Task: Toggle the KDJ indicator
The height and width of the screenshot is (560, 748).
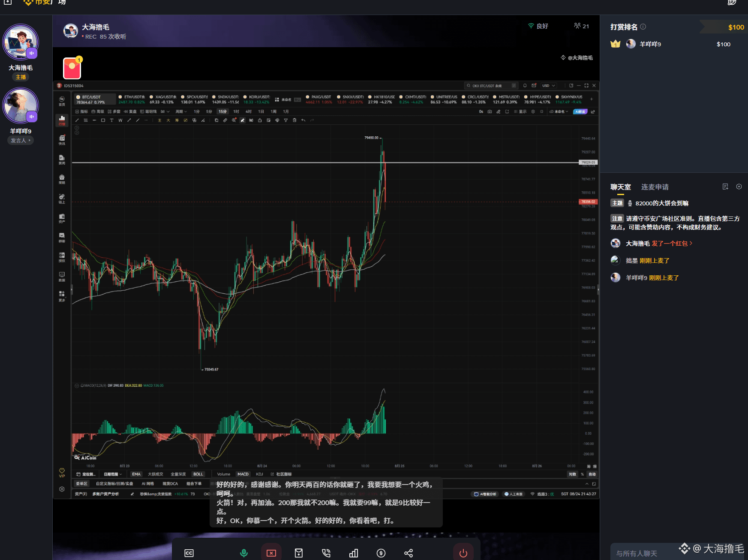Action: click(259, 474)
